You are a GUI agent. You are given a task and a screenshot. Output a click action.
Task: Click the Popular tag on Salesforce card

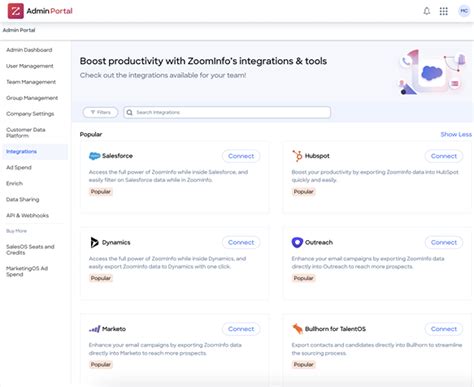[101, 192]
